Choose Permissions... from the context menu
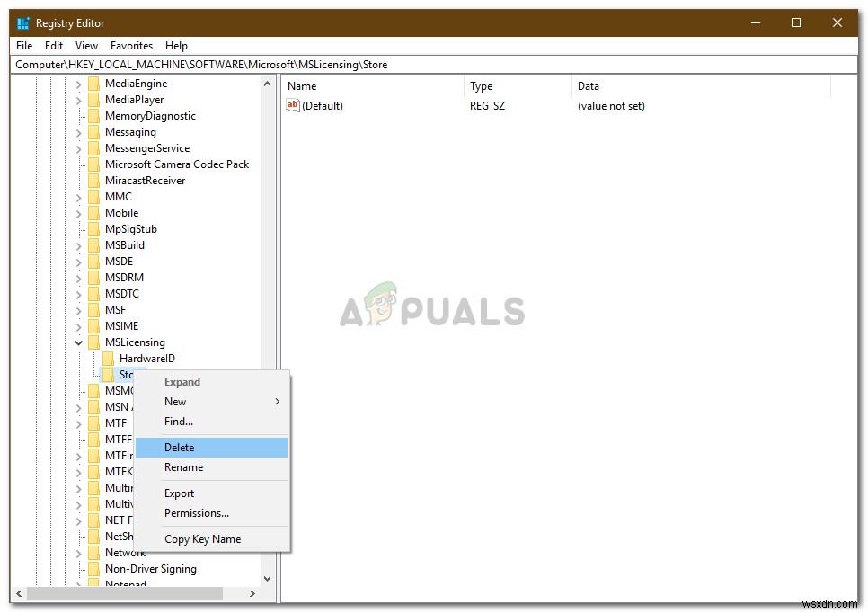The height and width of the screenshot is (613, 868). pyautogui.click(x=211, y=513)
